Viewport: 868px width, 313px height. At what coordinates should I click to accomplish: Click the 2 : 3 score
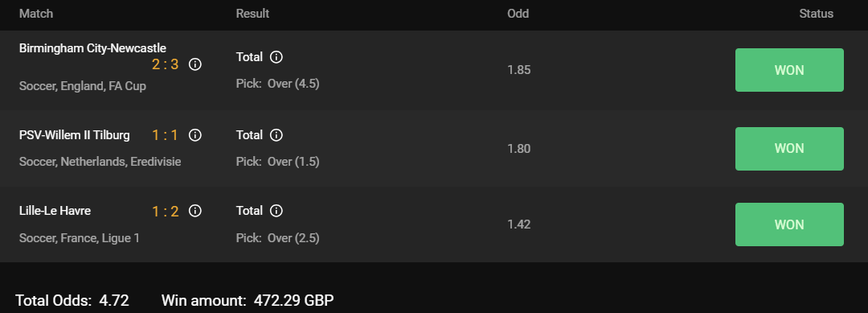[x=165, y=65]
